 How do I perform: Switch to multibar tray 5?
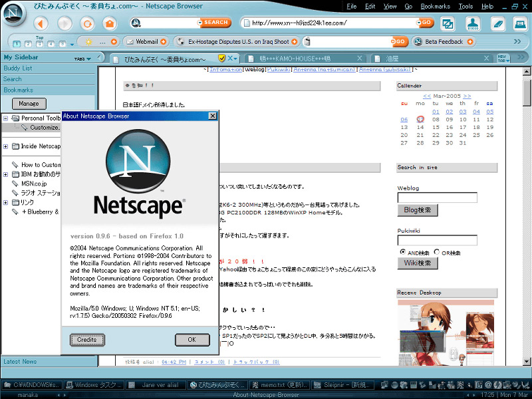point(63,44)
